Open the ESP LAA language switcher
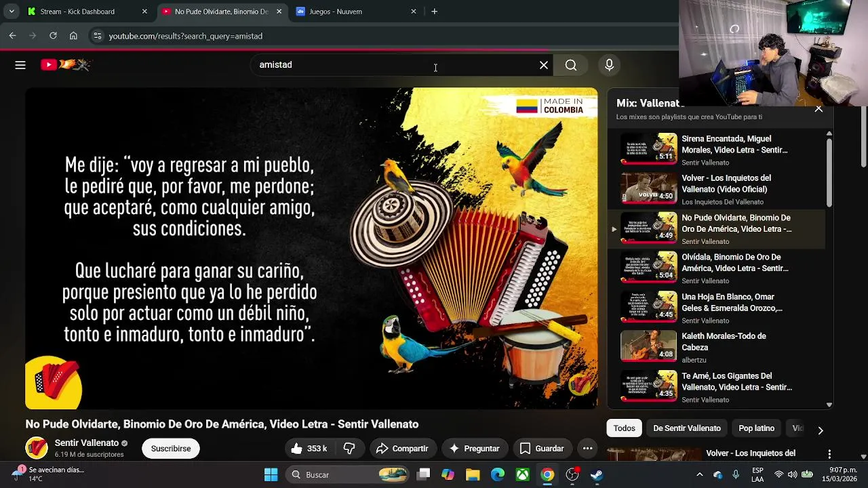 [x=757, y=474]
